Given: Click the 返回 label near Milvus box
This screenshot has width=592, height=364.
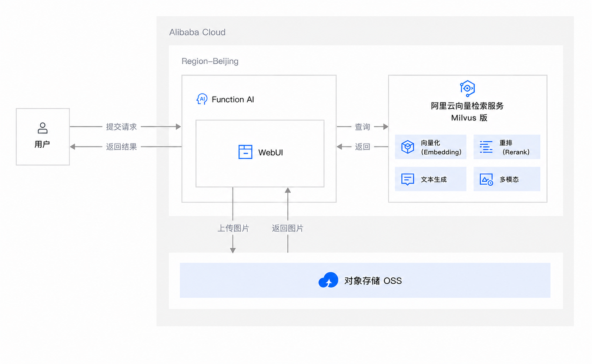Looking at the screenshot, I should point(362,147).
